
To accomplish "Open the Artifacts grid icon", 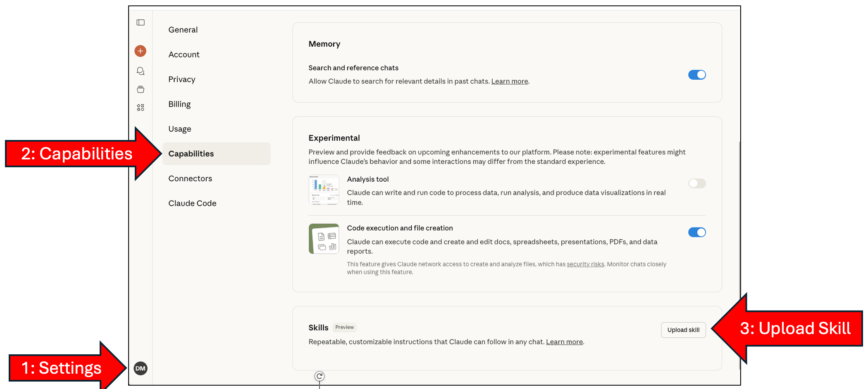I will coord(141,107).
